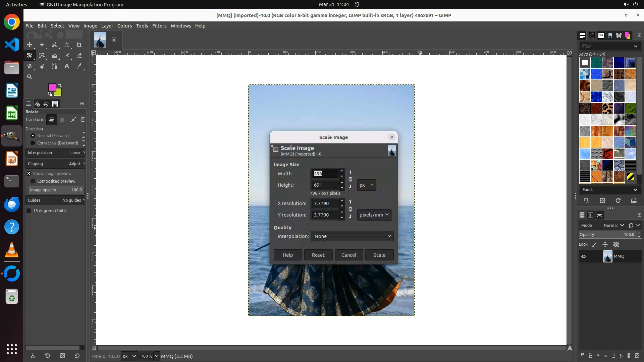This screenshot has width=644, height=362.
Task: Select the Scissors Select tool
Action: (54, 45)
